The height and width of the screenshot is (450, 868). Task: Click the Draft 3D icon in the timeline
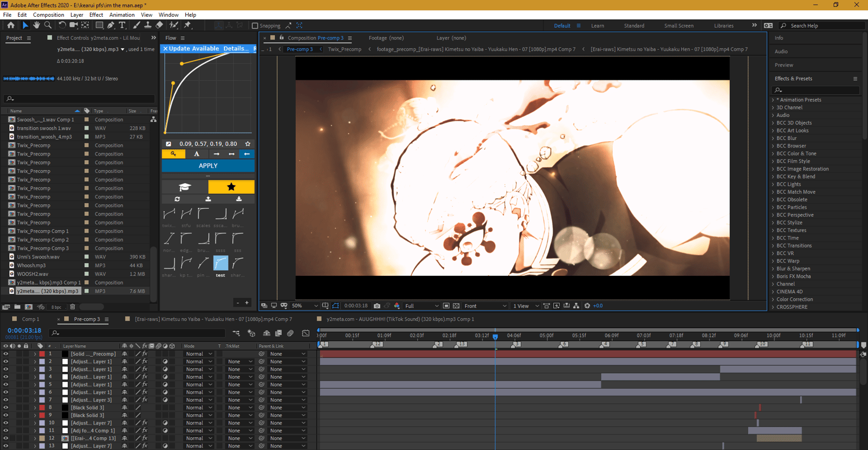click(x=251, y=333)
